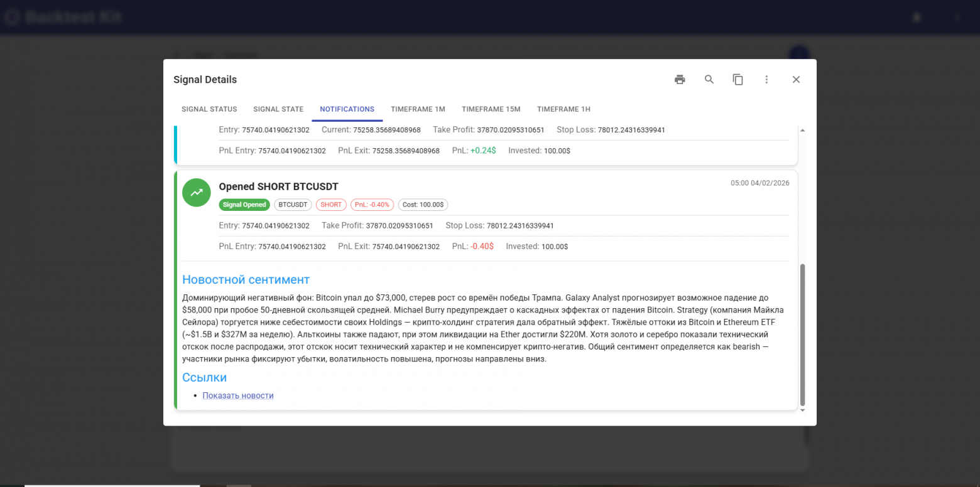
Task: Switch to the SIGNAL STATE tab
Action: pyautogui.click(x=278, y=109)
